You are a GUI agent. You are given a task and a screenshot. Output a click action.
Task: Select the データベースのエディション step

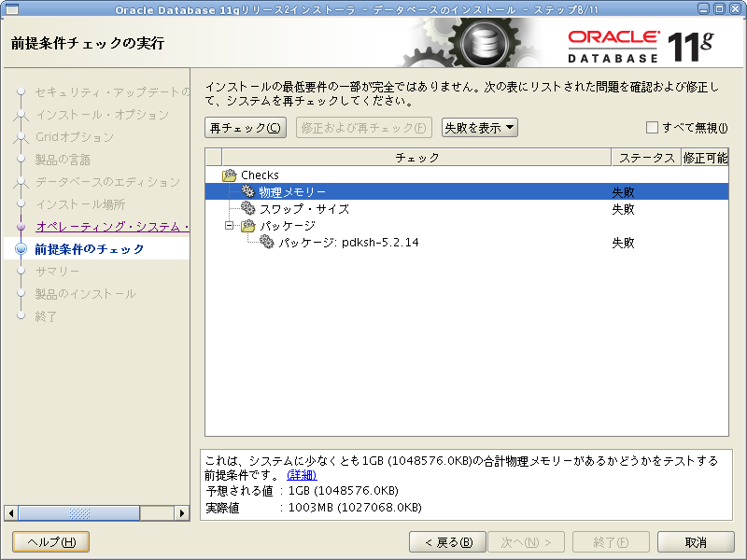108,181
